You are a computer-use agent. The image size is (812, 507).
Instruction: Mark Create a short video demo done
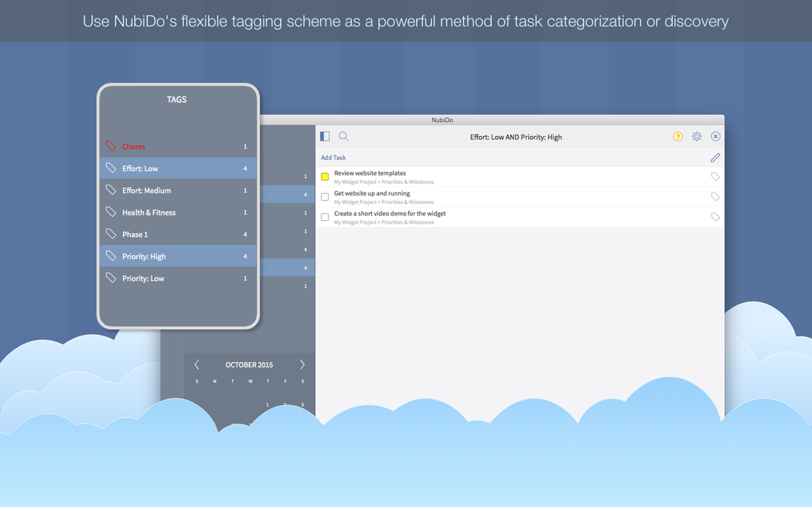pyautogui.click(x=325, y=217)
